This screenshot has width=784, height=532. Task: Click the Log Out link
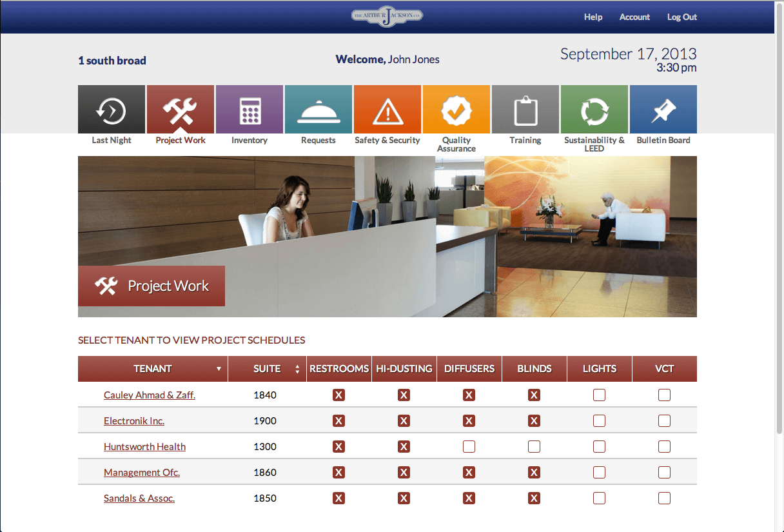[x=681, y=17]
